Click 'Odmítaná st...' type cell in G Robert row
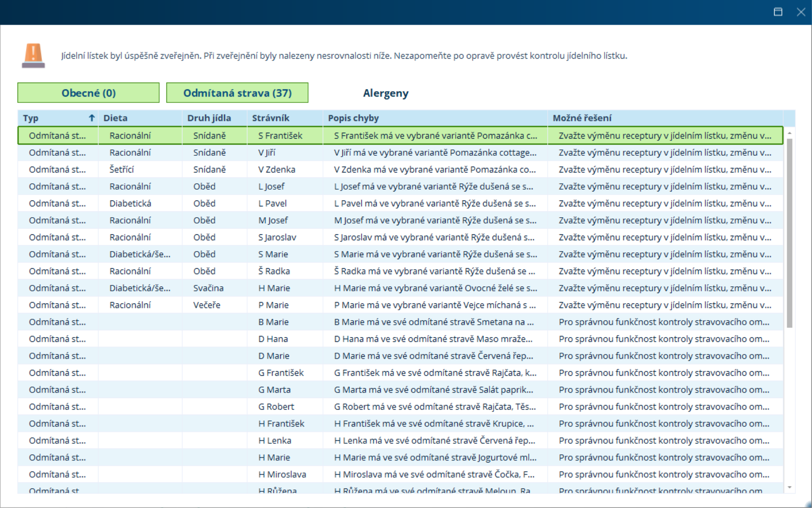This screenshot has height=508, width=812. pos(58,406)
